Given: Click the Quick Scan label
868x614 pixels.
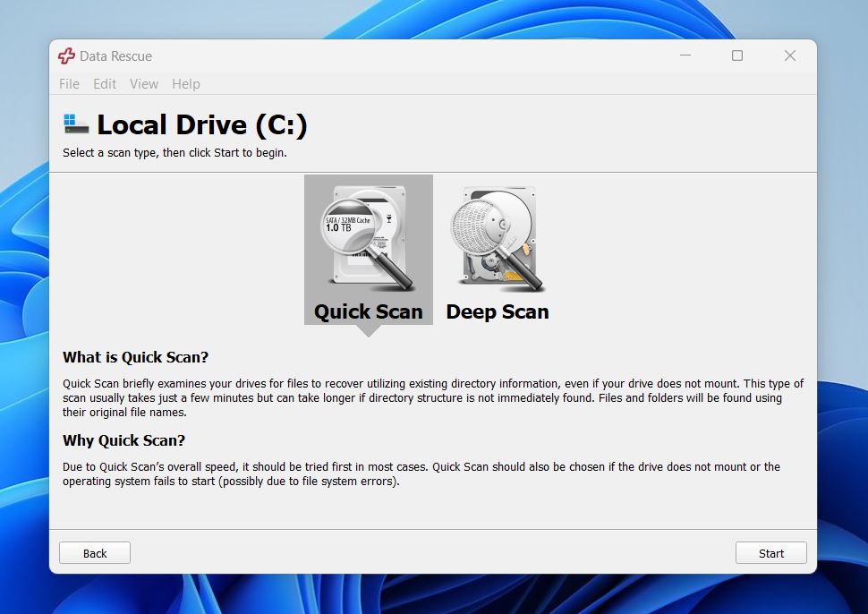Looking at the screenshot, I should [368, 311].
